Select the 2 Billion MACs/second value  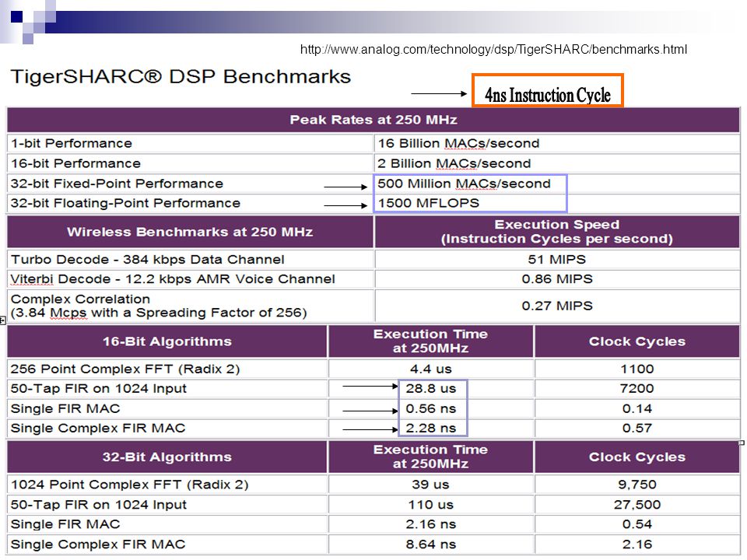454,163
